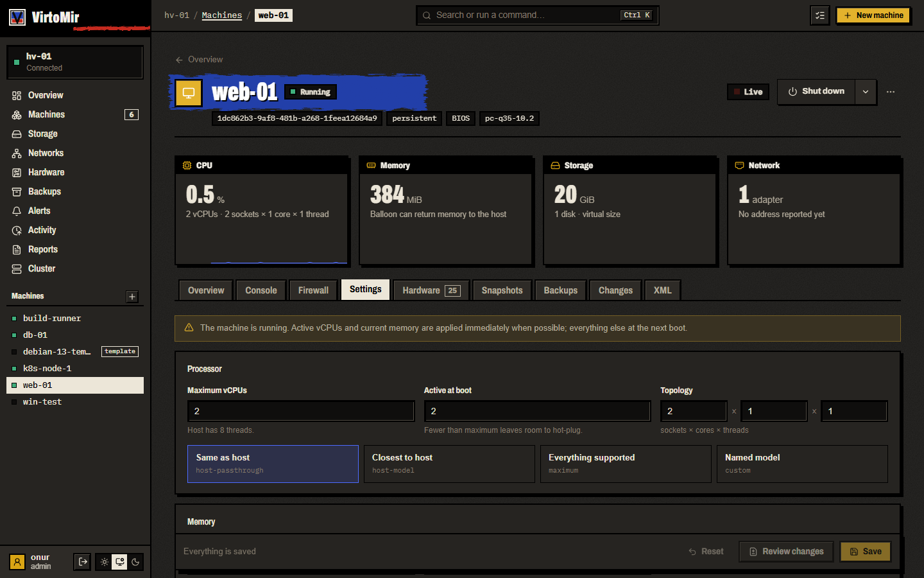Open Hardware in the sidebar
The image size is (924, 578).
point(75,172)
